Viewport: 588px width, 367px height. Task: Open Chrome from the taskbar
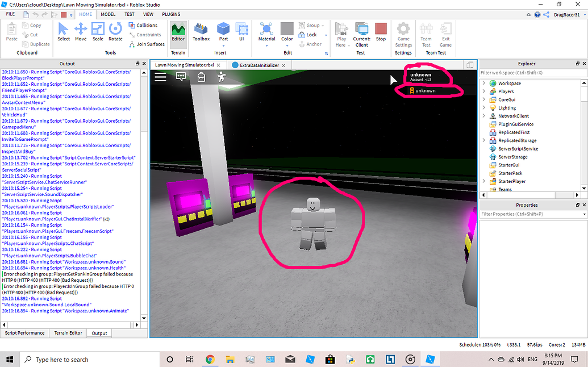210,360
